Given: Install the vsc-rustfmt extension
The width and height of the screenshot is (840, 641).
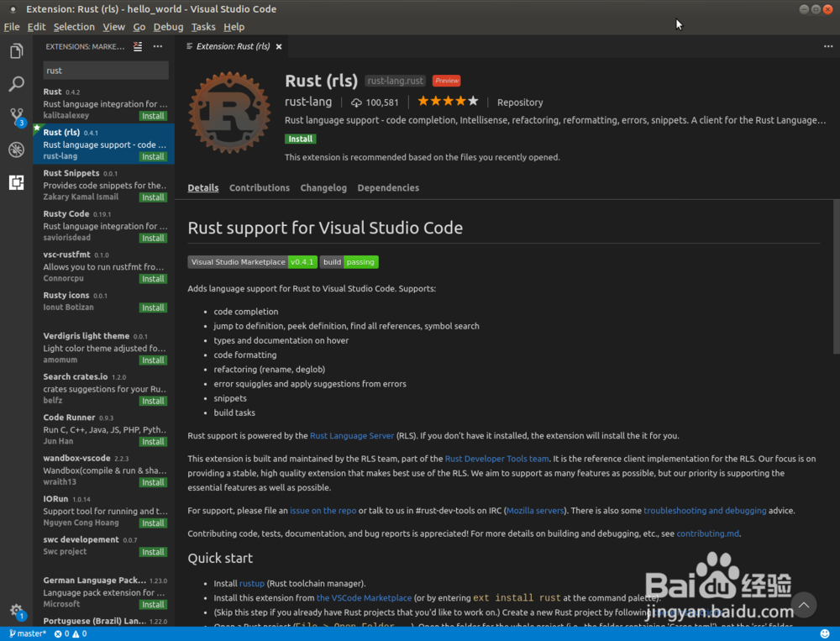Looking at the screenshot, I should (153, 279).
